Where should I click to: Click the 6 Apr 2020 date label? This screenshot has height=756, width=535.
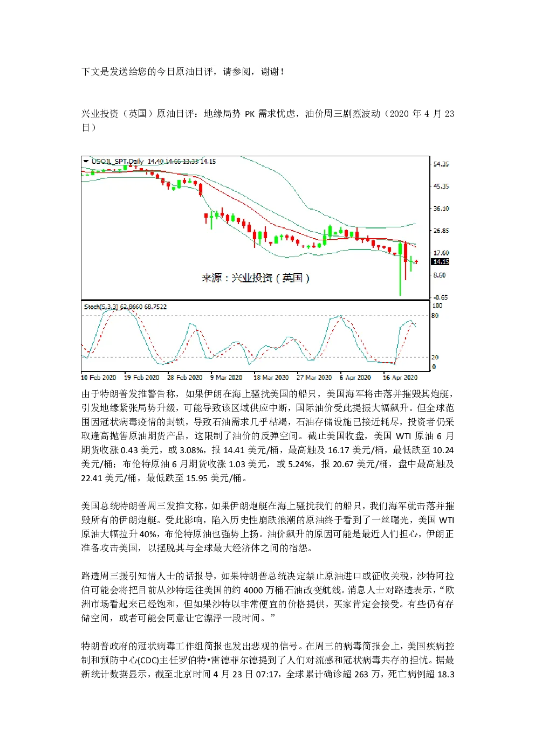pyautogui.click(x=355, y=378)
